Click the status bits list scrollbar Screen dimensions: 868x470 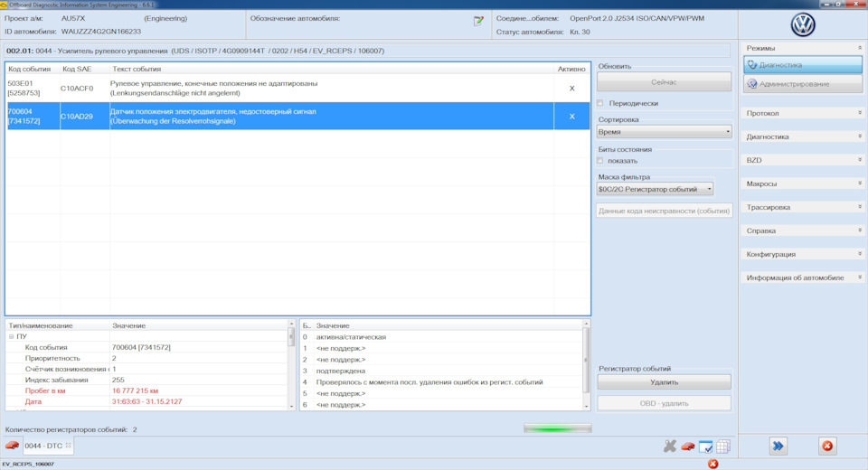click(586, 365)
